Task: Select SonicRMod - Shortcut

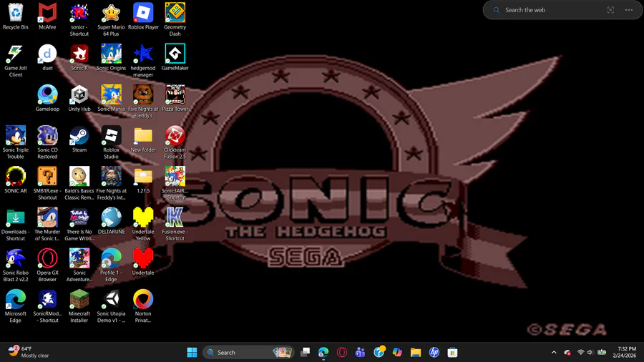Action: (x=47, y=306)
